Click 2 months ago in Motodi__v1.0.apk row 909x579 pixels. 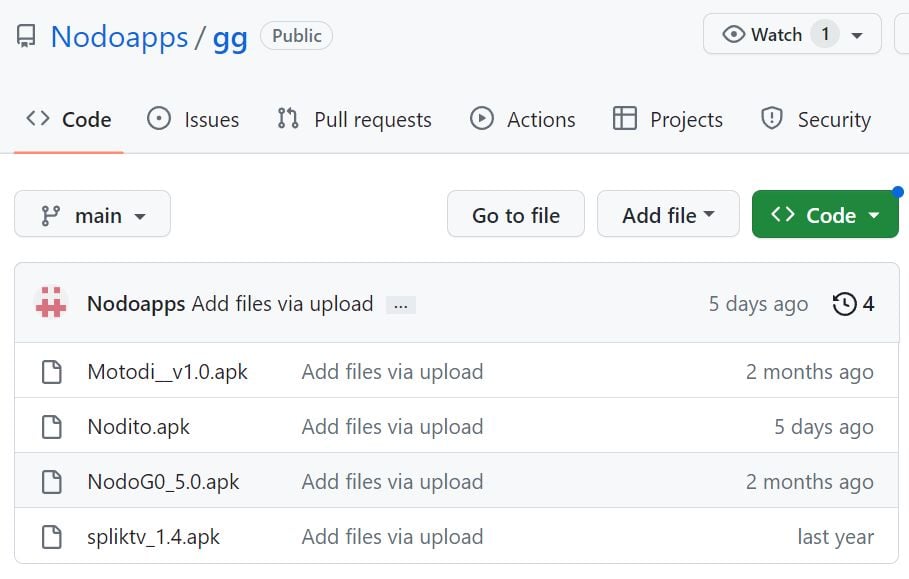(x=810, y=372)
